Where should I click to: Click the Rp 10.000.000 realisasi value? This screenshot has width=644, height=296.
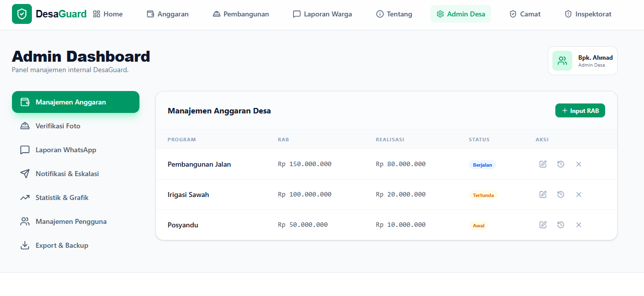pyautogui.click(x=401, y=225)
